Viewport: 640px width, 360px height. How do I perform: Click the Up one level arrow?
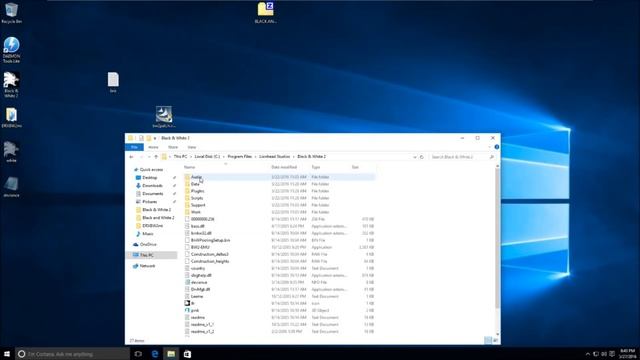coord(156,157)
